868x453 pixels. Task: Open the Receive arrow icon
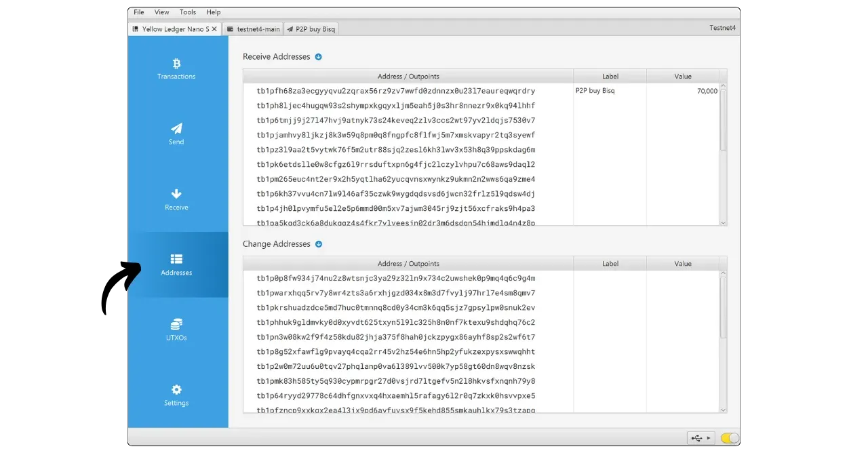176,194
